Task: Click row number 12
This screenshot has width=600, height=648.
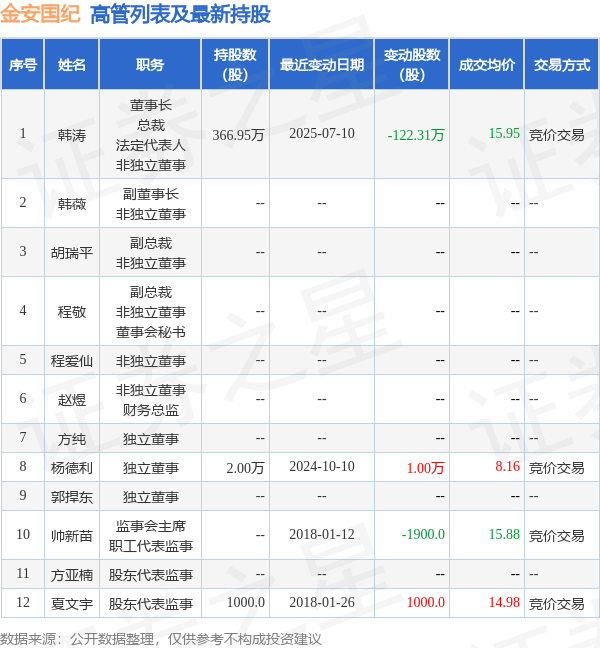Action: (23, 603)
